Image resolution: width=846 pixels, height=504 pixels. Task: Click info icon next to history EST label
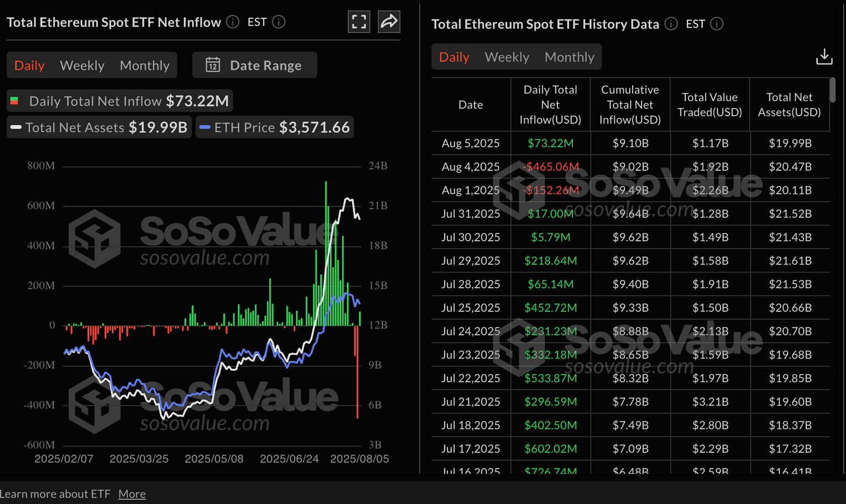click(x=717, y=24)
